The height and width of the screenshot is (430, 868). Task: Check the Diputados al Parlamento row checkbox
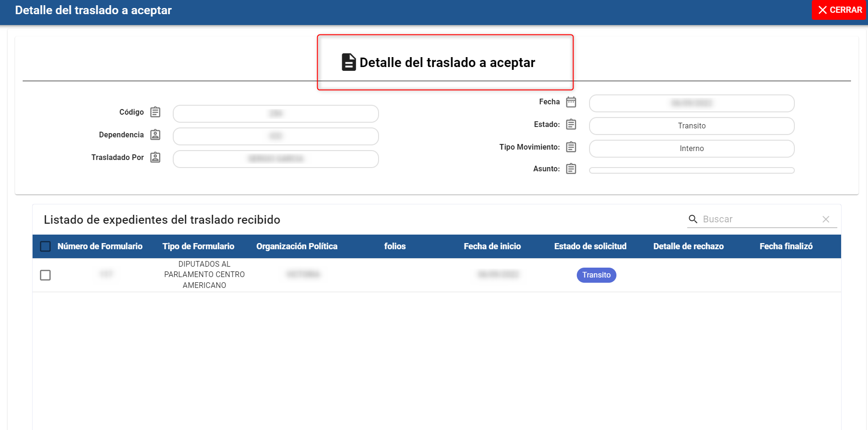45,275
